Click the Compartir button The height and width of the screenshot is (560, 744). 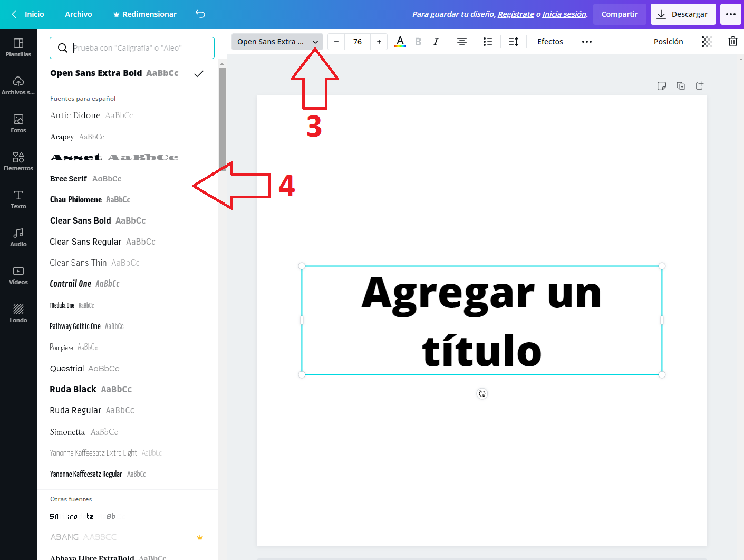pyautogui.click(x=620, y=14)
